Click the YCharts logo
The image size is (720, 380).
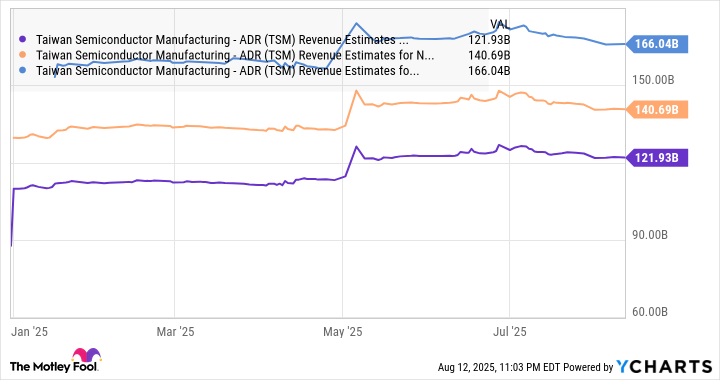point(664,366)
